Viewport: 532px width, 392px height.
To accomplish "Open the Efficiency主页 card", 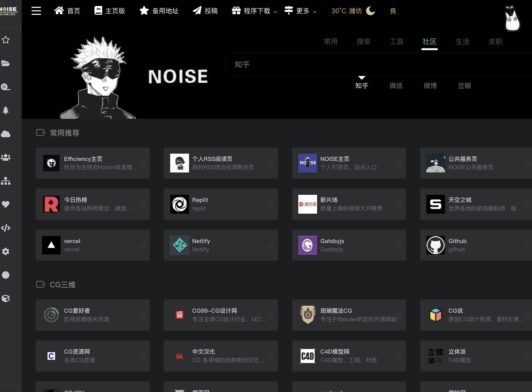I will pyautogui.click(x=93, y=163).
